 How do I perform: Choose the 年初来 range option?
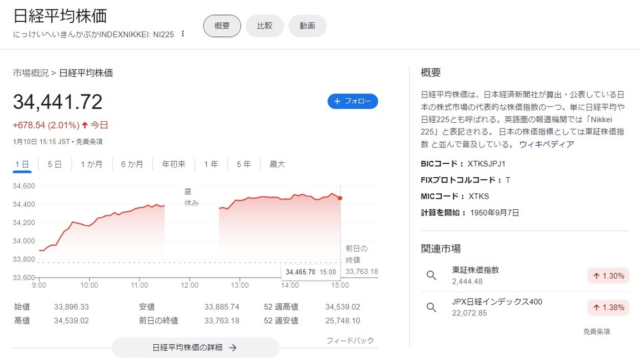tap(173, 164)
